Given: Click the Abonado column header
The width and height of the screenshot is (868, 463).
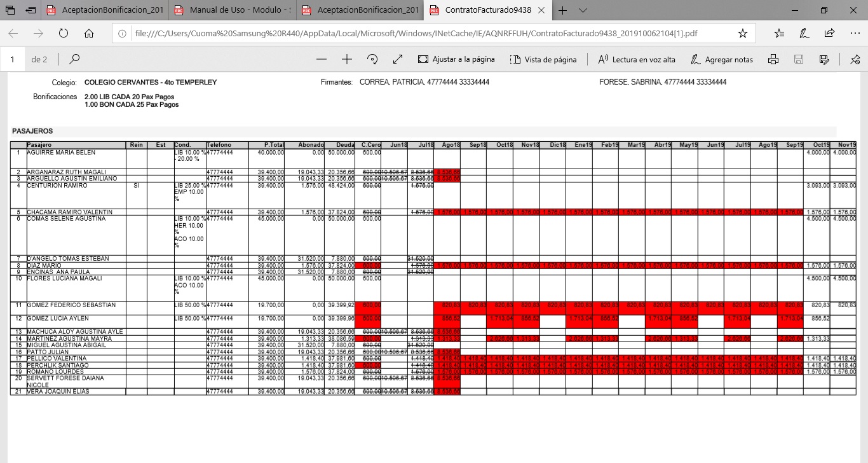Looking at the screenshot, I should [305, 145].
